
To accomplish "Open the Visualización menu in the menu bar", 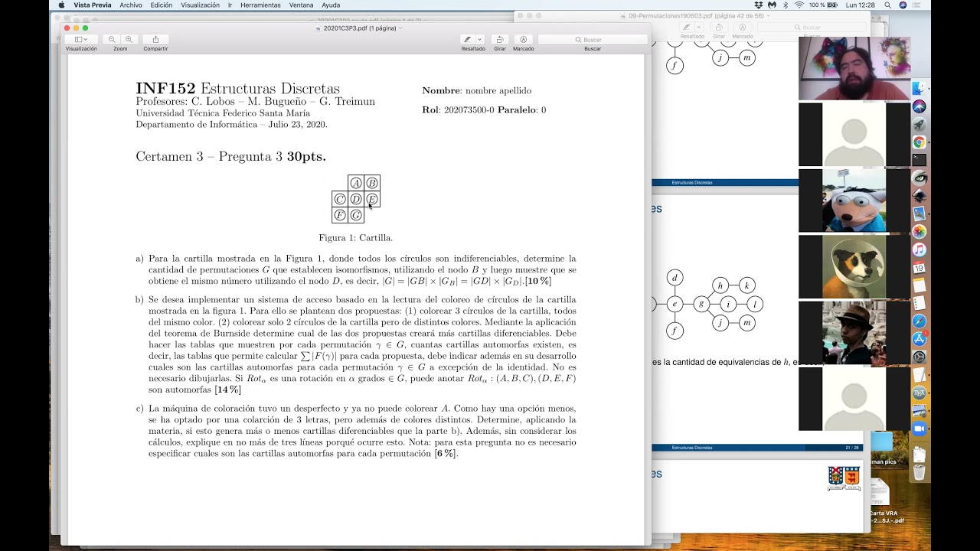I will click(x=201, y=5).
